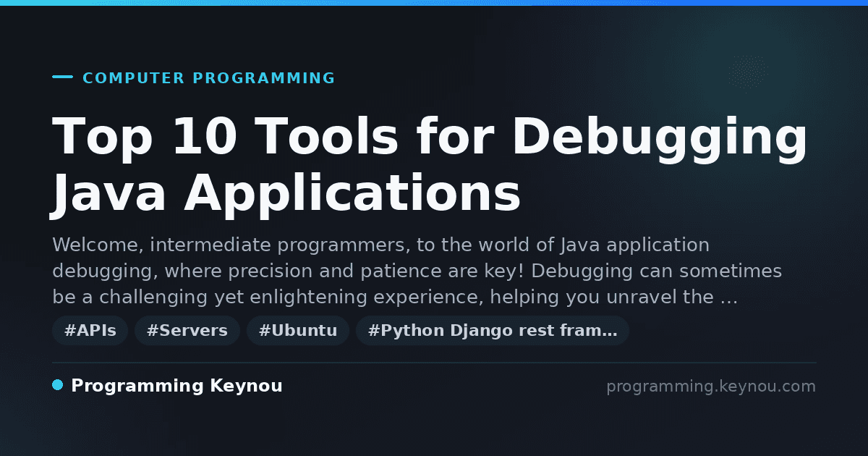
Task: Select the #Ubuntu tag
Action: coord(298,331)
